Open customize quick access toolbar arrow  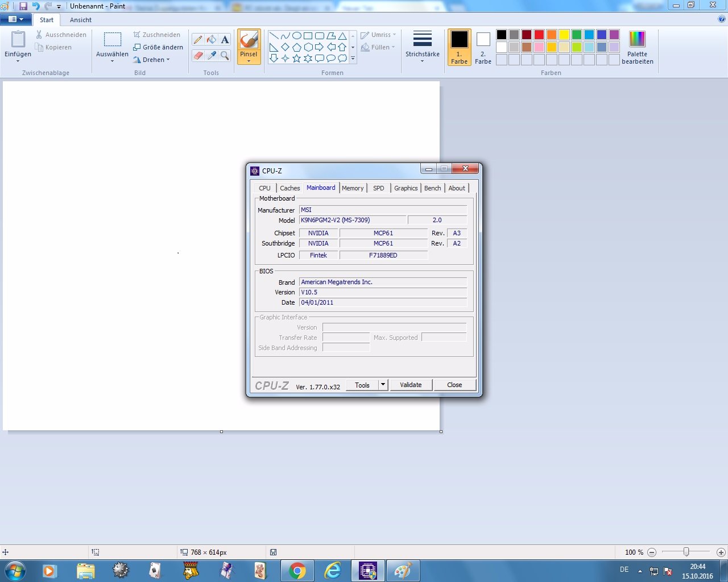coord(59,6)
